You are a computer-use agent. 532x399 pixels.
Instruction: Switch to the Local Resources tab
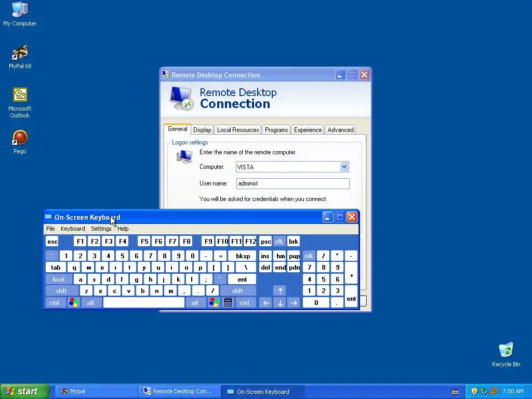(x=238, y=129)
